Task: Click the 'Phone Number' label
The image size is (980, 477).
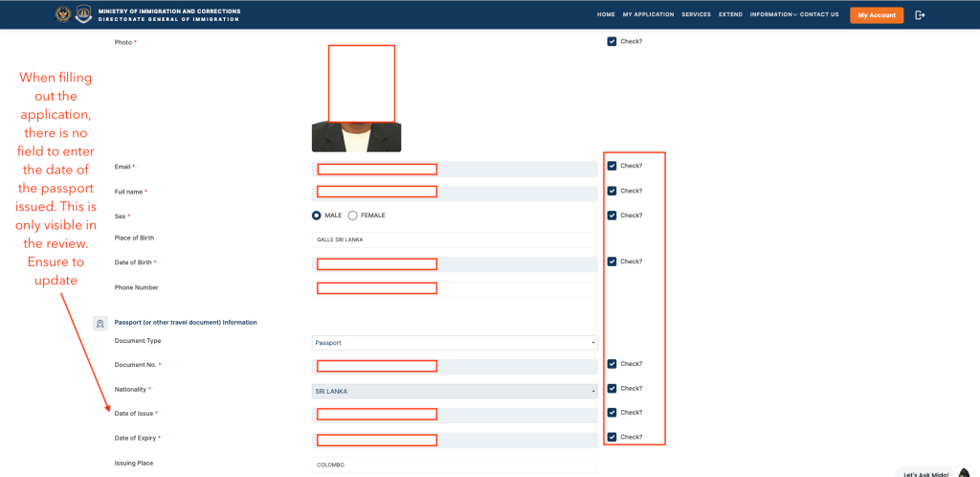Action: 136,287
